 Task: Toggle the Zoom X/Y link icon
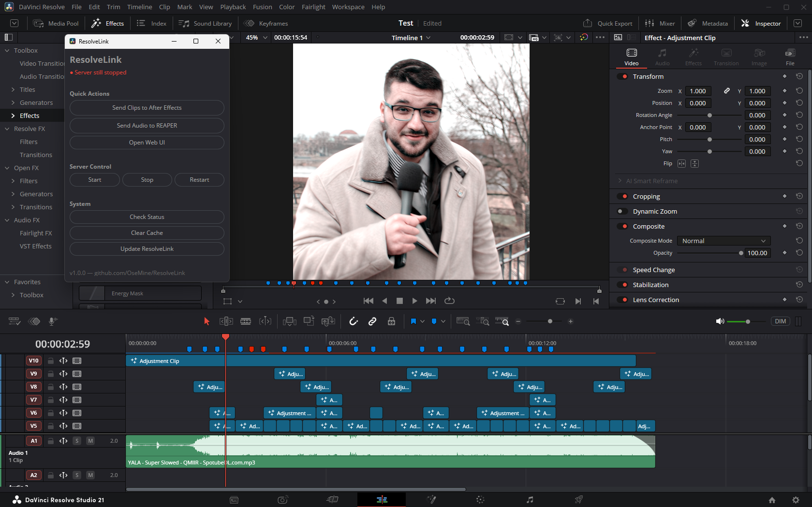[x=726, y=91]
